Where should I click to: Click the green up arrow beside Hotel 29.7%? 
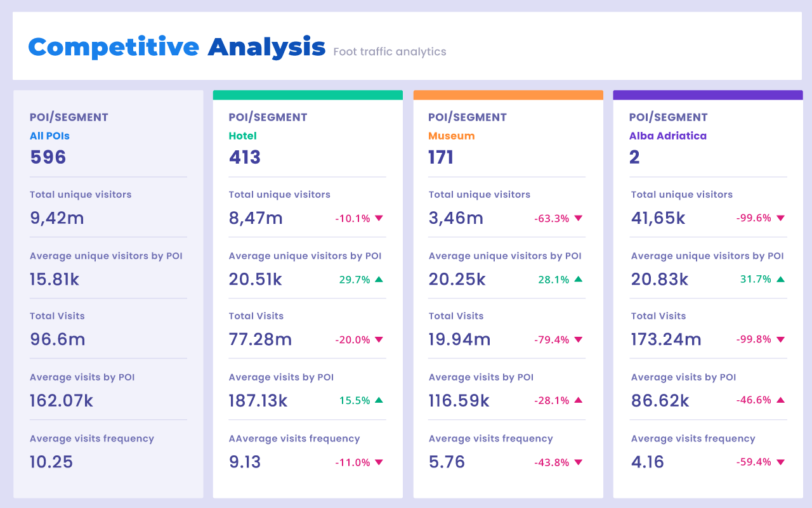(379, 279)
